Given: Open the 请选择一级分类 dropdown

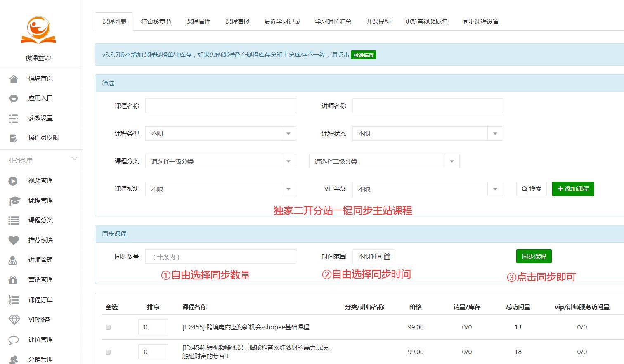Looking at the screenshot, I should click(x=221, y=161).
